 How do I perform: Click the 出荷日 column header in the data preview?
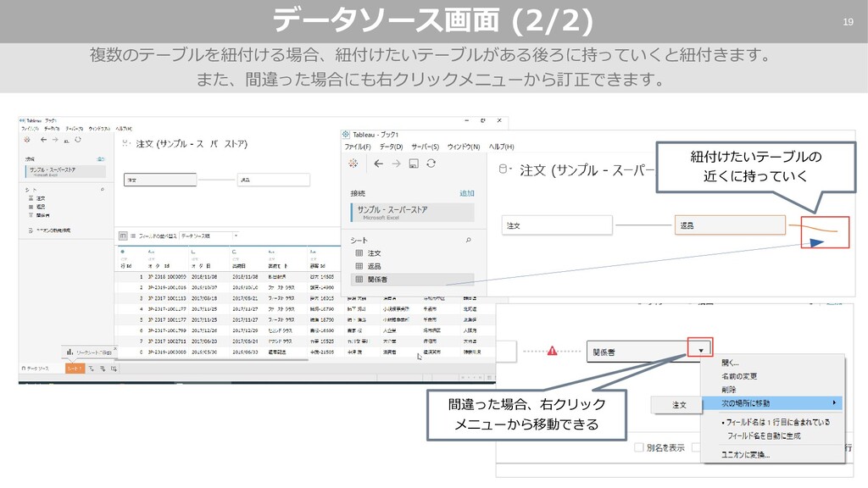(x=238, y=265)
